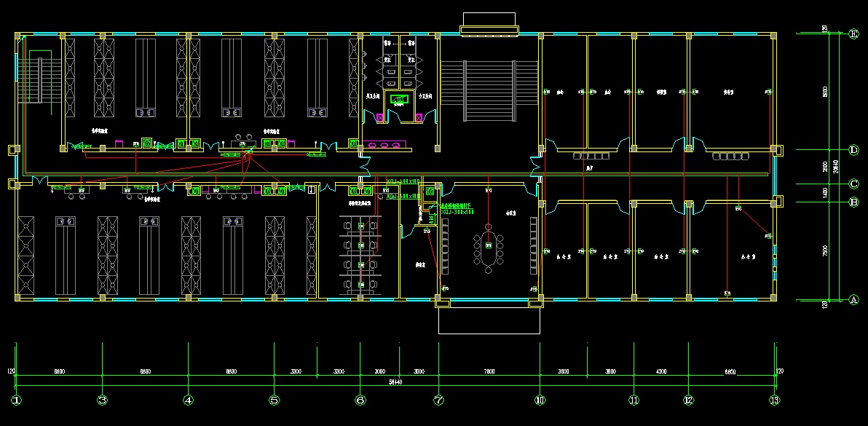Select the magenta washbasin row

click(384, 145)
